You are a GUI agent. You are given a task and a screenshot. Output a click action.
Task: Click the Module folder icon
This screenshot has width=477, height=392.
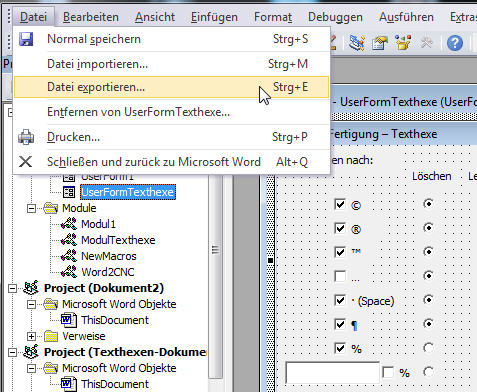pos(51,208)
